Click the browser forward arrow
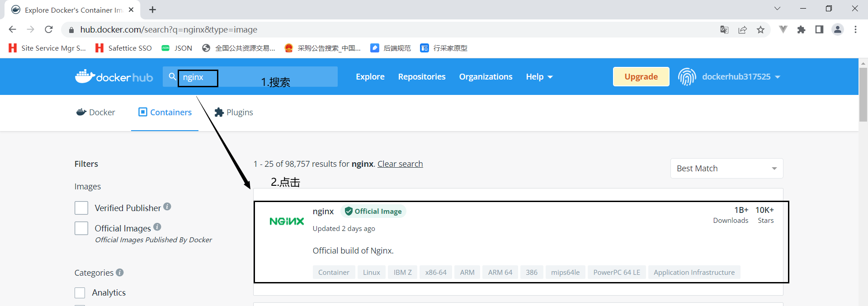 (30, 29)
